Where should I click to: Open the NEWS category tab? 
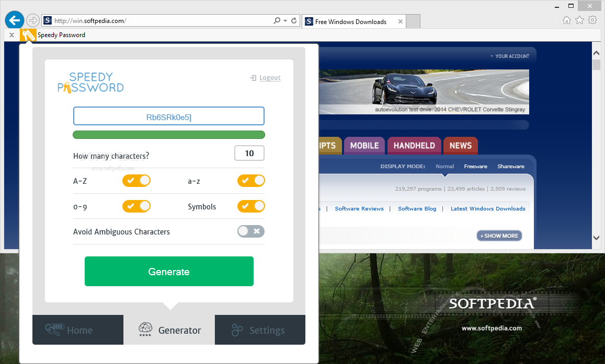[x=461, y=146]
